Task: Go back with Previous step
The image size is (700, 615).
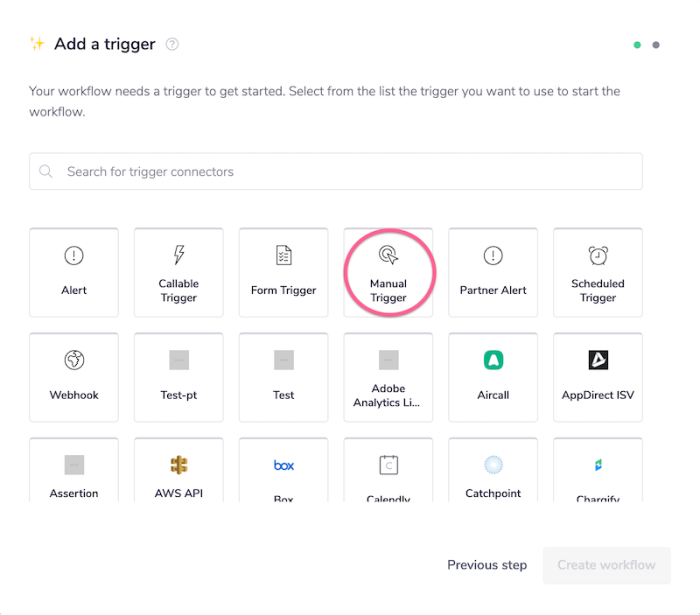Action: point(487,565)
